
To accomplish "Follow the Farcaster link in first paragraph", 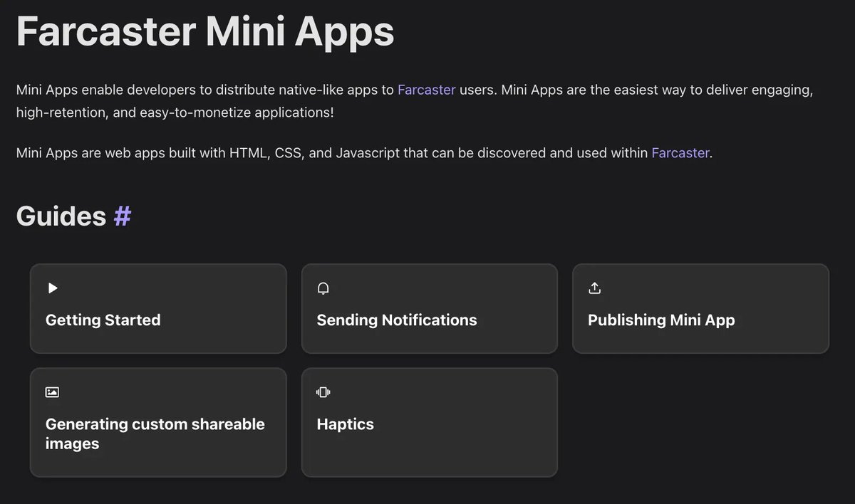I will tap(426, 90).
